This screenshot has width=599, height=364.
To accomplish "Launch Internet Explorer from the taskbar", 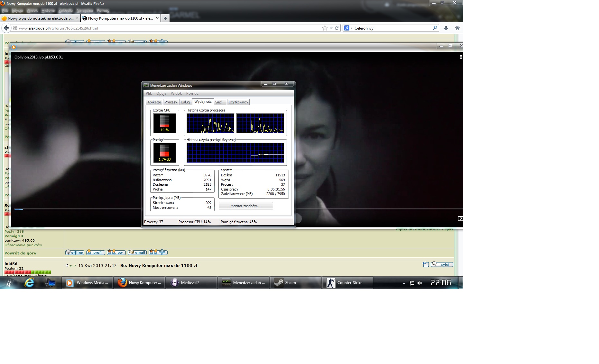I will point(30,283).
